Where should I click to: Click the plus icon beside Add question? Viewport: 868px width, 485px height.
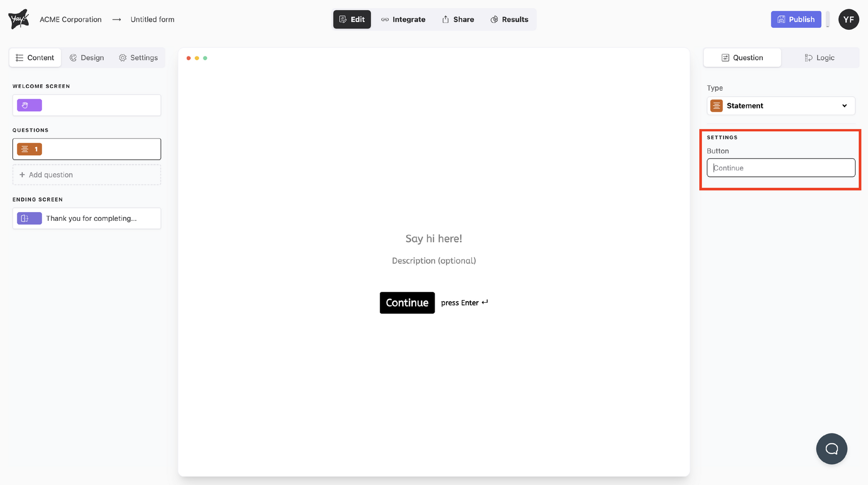click(22, 175)
